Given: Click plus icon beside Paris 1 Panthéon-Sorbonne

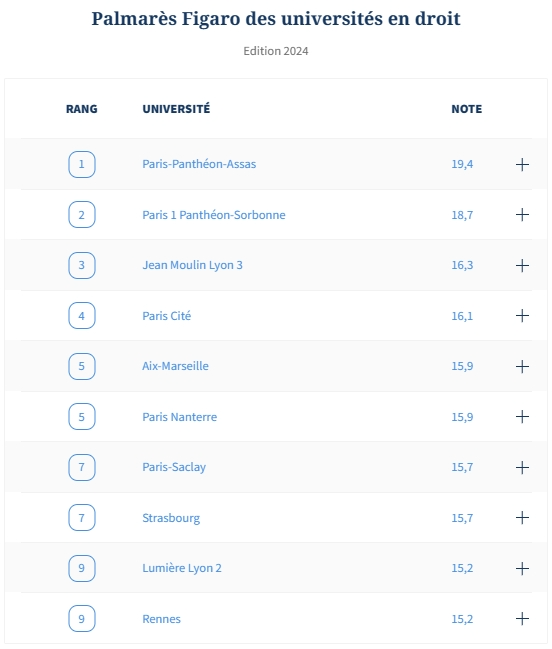Looking at the screenshot, I should coord(522,214).
